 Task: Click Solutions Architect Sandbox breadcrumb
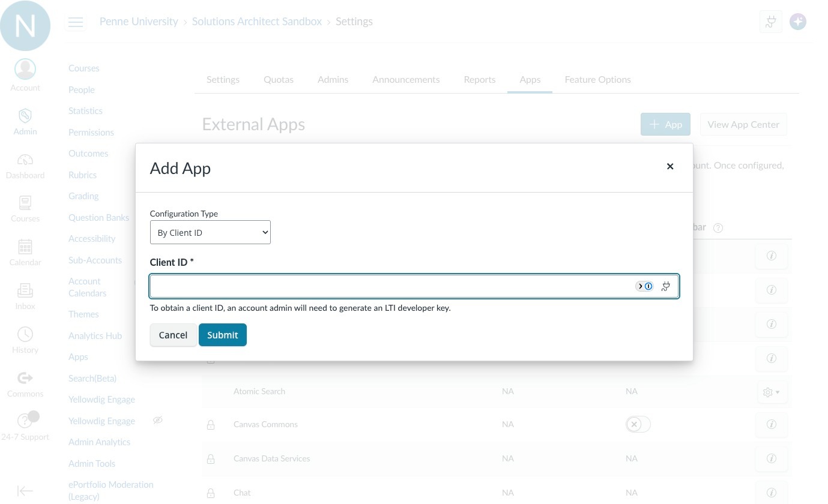point(257,22)
